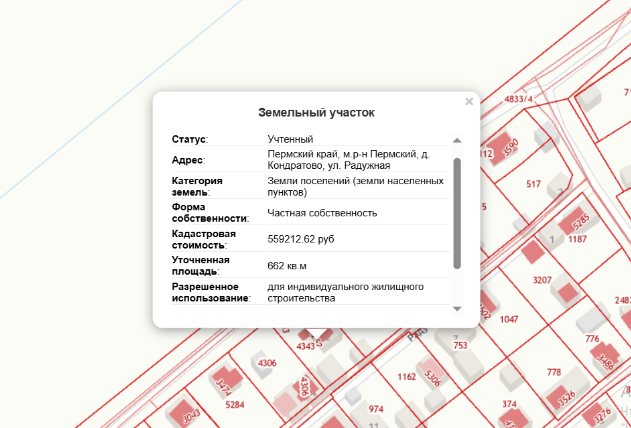Select parcel 4306 near bottom left
The width and height of the screenshot is (631, 428).
267,362
